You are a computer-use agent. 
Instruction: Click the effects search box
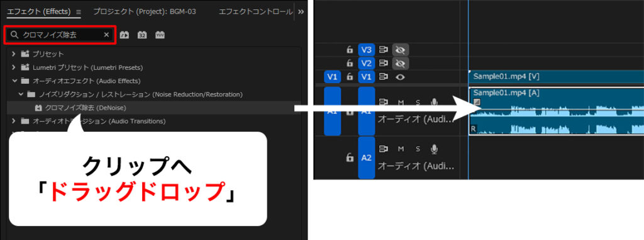coord(60,35)
